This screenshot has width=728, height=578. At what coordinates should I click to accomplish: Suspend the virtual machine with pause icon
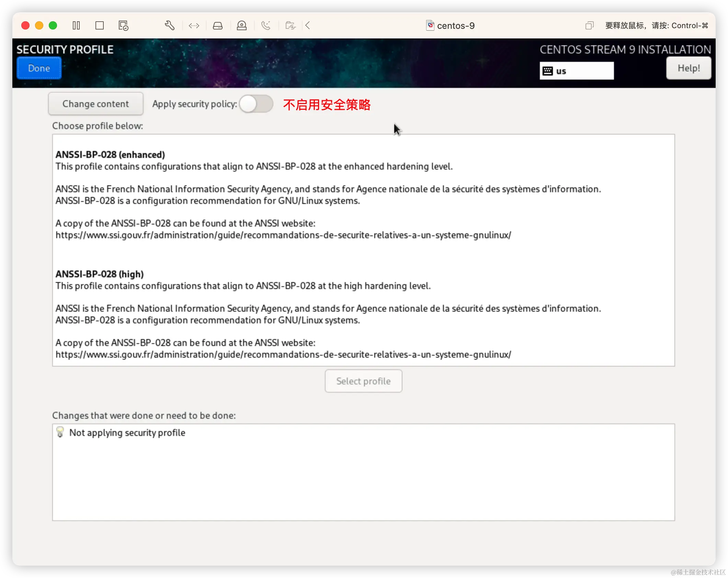point(76,25)
